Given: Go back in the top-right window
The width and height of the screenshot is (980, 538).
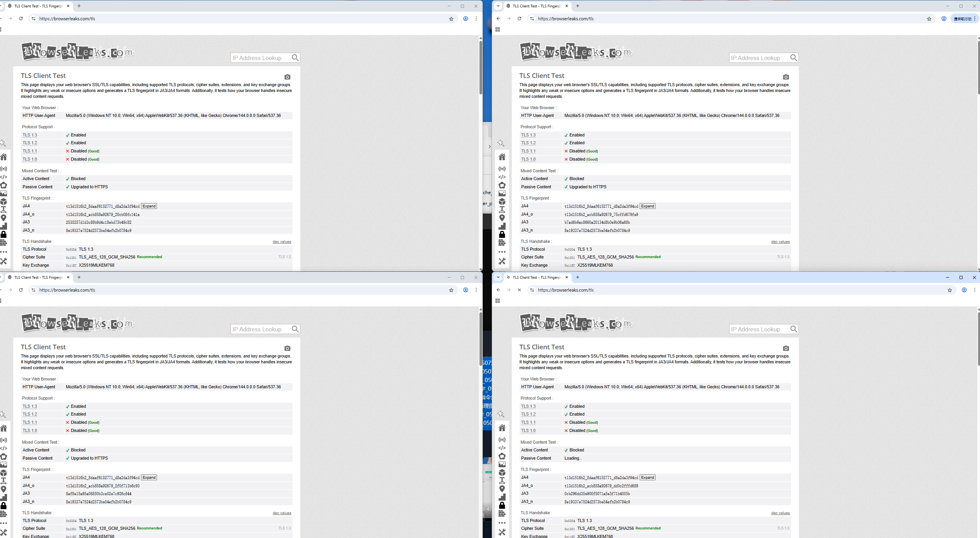Looking at the screenshot, I should (499, 19).
